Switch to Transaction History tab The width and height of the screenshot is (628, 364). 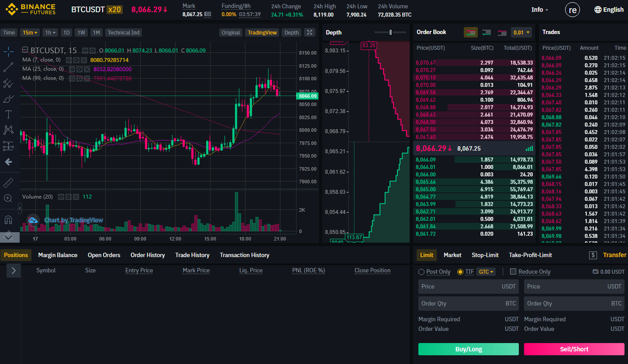pyautogui.click(x=244, y=255)
